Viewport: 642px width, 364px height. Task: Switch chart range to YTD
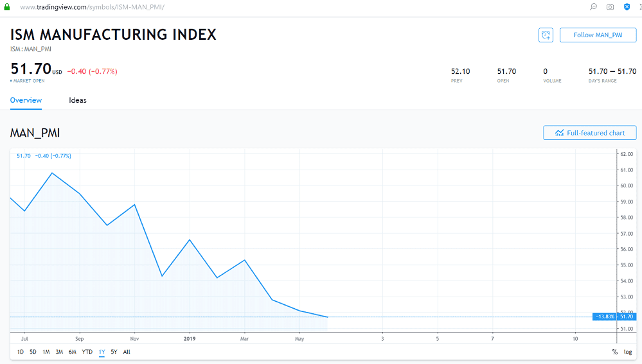[87, 352]
